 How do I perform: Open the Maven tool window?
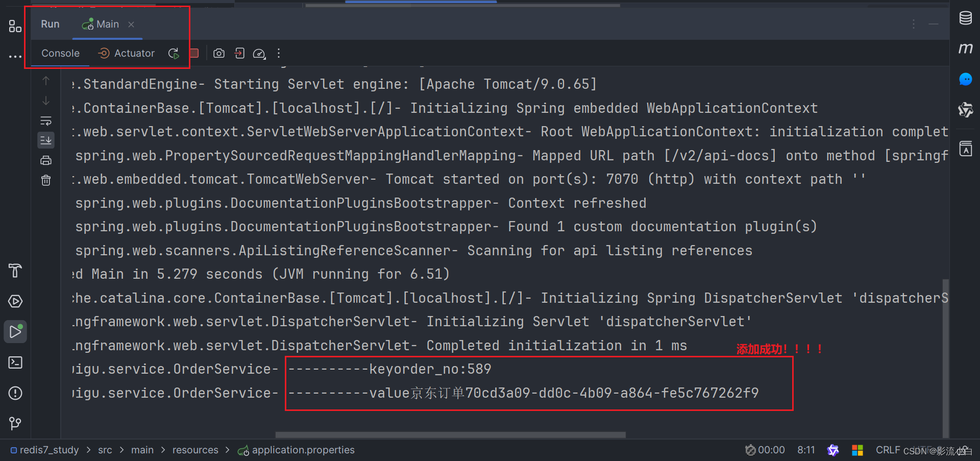(966, 48)
